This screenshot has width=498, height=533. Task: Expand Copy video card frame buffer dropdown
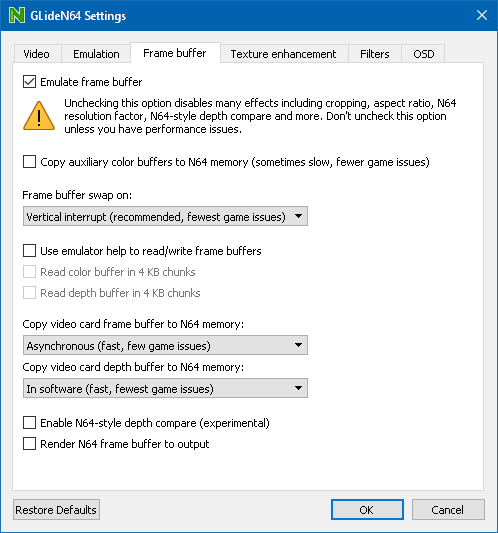coord(165,345)
